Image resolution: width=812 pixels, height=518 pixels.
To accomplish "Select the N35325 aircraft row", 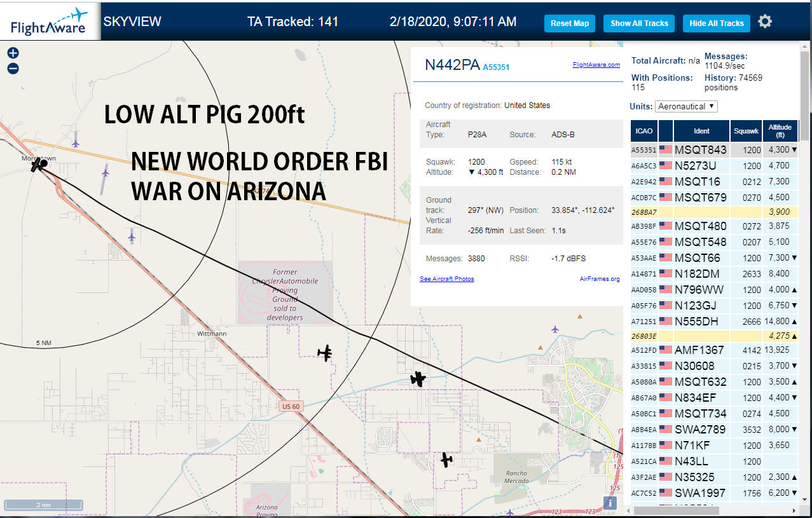I will [x=714, y=477].
